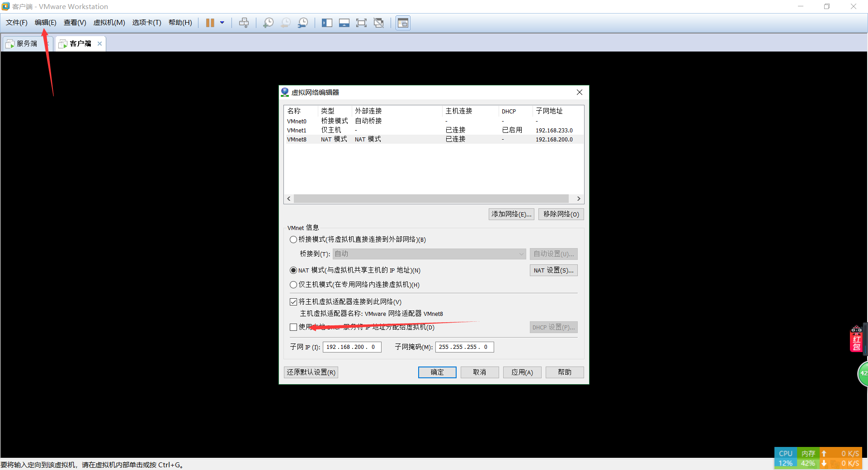The image size is (868, 470).
Task: Open NAT 设置(S)... button
Action: click(x=554, y=270)
